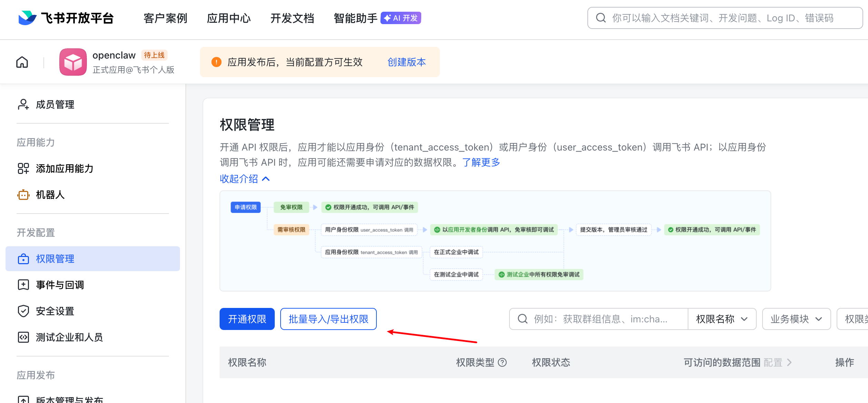Click the 了解更多 link
868x403 pixels.
pos(481,162)
